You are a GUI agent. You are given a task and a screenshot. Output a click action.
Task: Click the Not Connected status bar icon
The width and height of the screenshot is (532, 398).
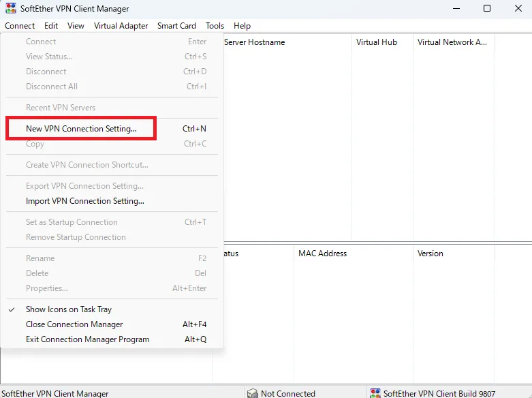[253, 393]
